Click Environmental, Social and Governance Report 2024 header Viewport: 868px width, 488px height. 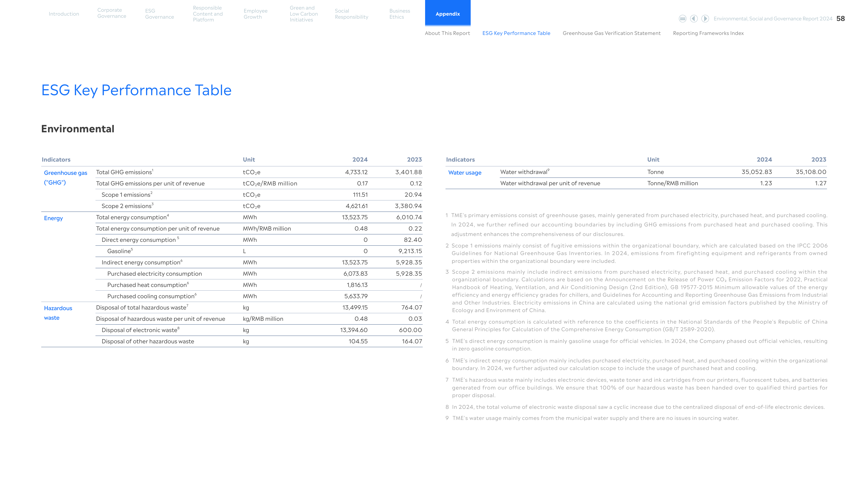coord(773,18)
